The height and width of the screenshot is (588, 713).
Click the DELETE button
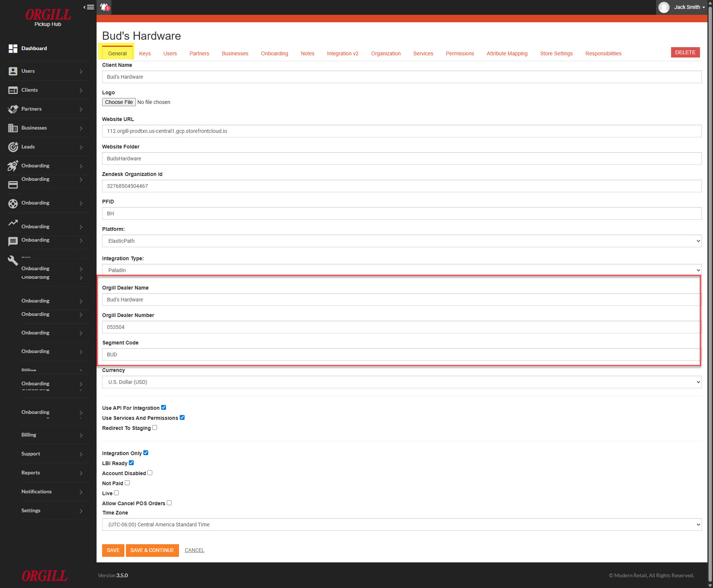click(x=685, y=52)
